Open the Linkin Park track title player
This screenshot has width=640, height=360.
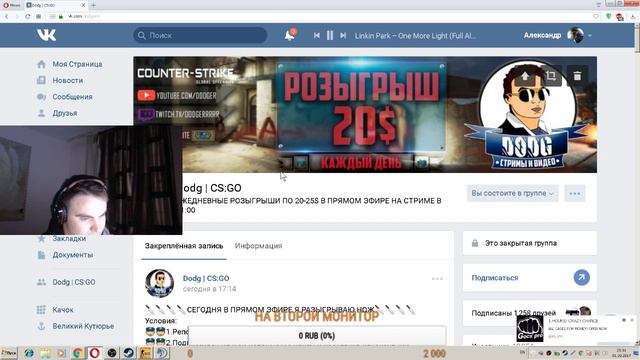(x=415, y=36)
